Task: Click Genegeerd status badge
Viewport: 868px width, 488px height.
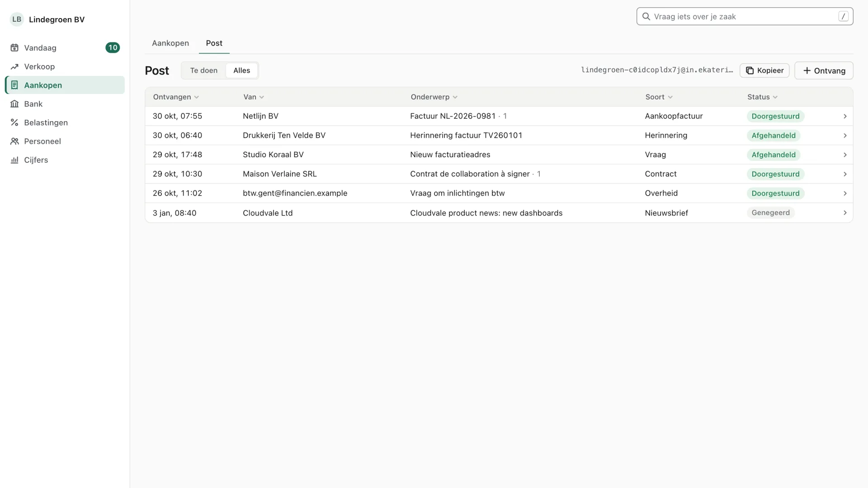Action: [x=770, y=213]
